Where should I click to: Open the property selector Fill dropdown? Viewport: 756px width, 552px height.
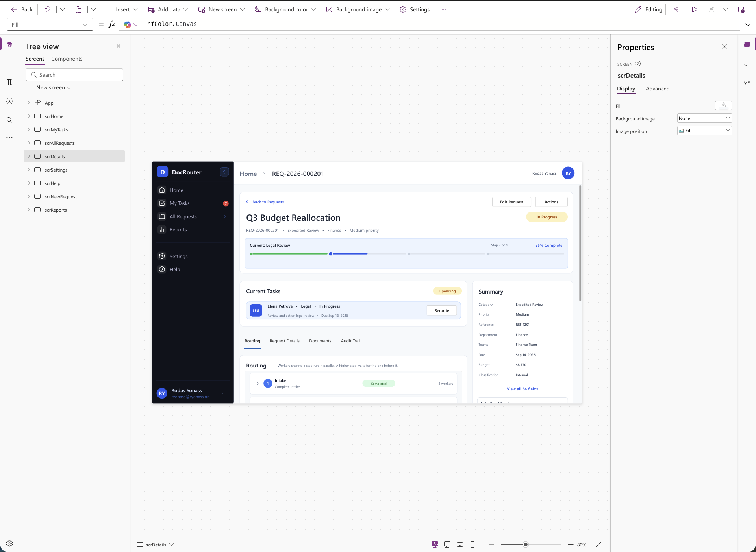[x=50, y=24]
